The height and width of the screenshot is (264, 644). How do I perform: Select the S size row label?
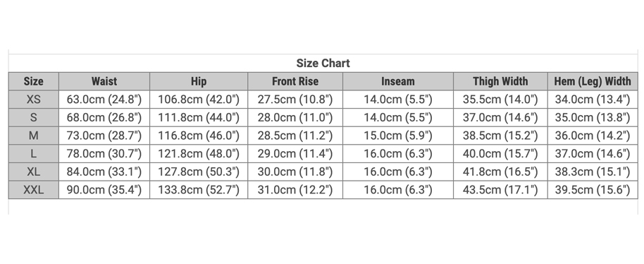click(34, 118)
